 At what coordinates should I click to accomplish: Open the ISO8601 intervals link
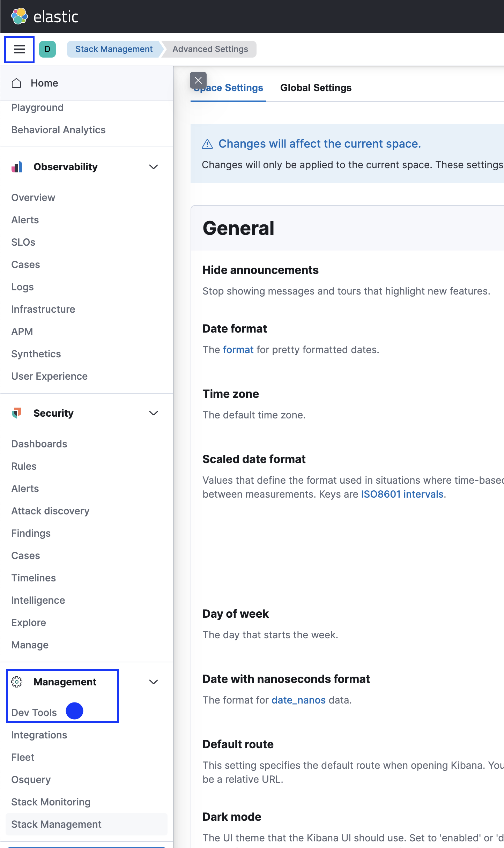click(403, 494)
